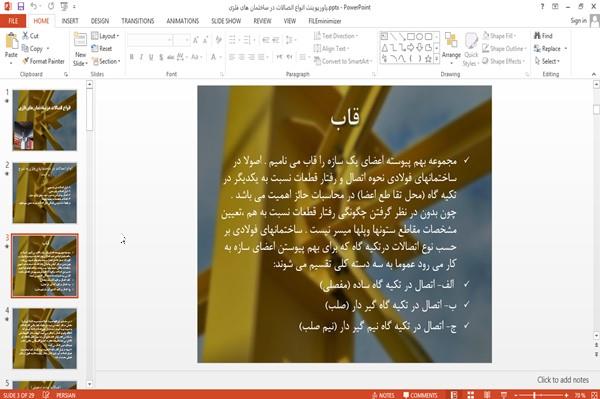Expand the Section dropdown

click(106, 61)
